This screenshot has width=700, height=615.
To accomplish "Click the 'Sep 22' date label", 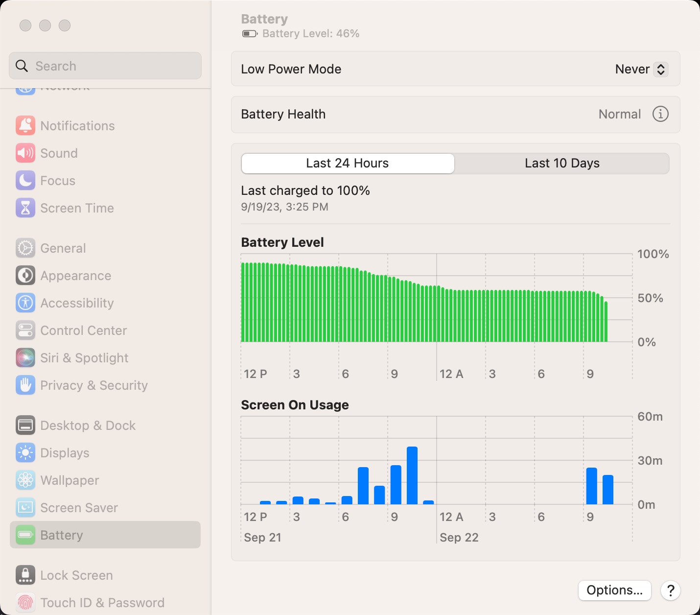I will click(x=459, y=538).
